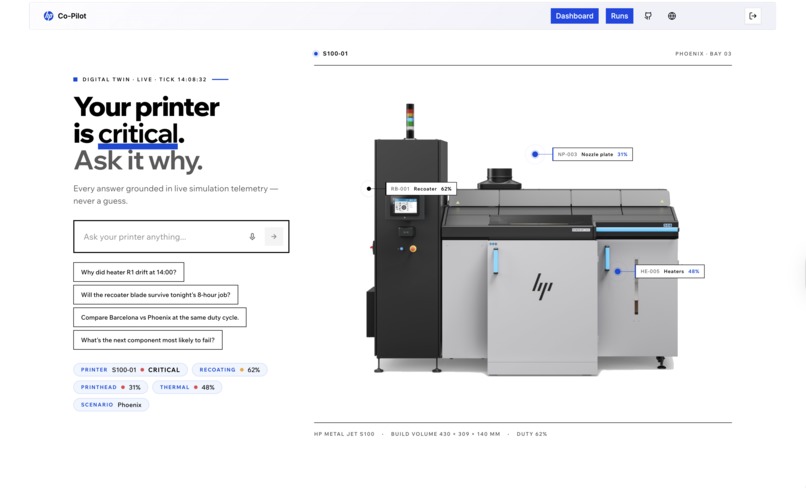Viewport: 806px width, 488px height.
Task: Submit question with the arrow button
Action: pyautogui.click(x=273, y=237)
